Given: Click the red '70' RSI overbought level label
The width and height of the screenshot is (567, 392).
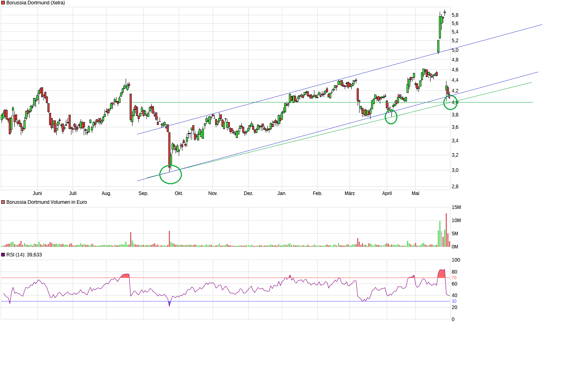Looking at the screenshot, I should pyautogui.click(x=454, y=278).
